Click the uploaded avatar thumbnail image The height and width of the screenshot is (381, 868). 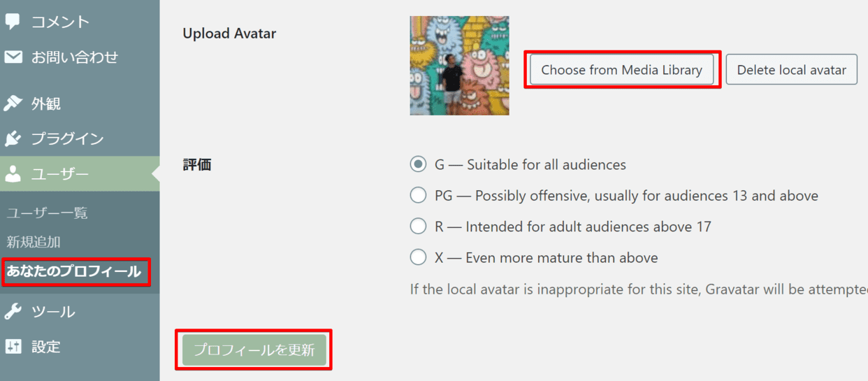pyautogui.click(x=459, y=66)
